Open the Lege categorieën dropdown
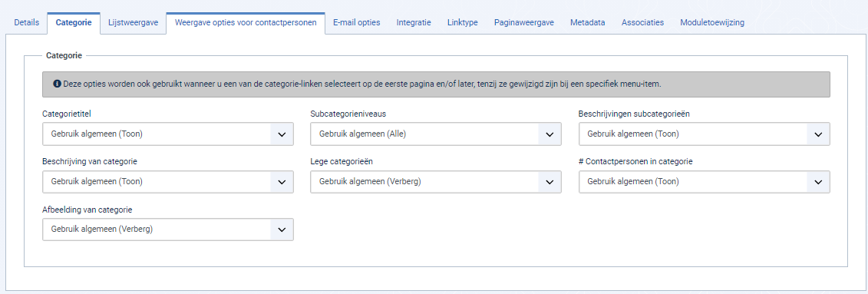868x294 pixels. [436, 182]
